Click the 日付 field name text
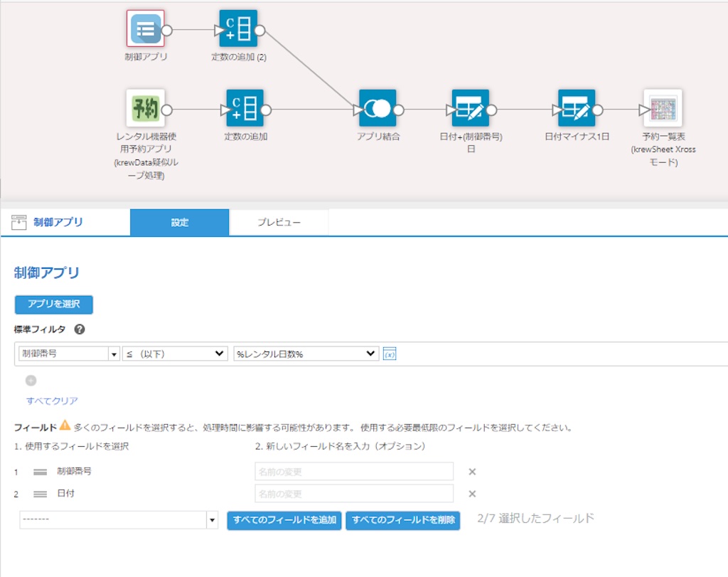Image resolution: width=728 pixels, height=577 pixels. click(x=66, y=493)
